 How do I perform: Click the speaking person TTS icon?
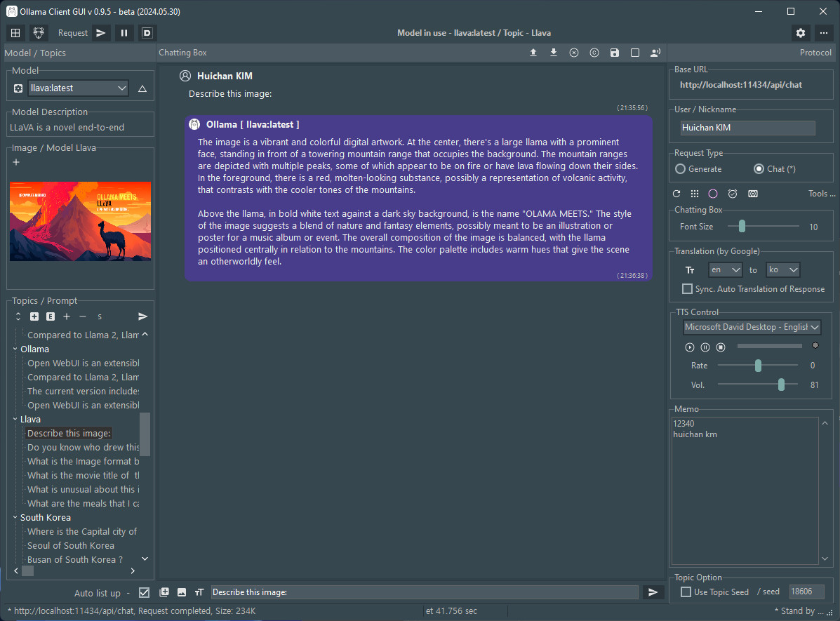pos(655,53)
